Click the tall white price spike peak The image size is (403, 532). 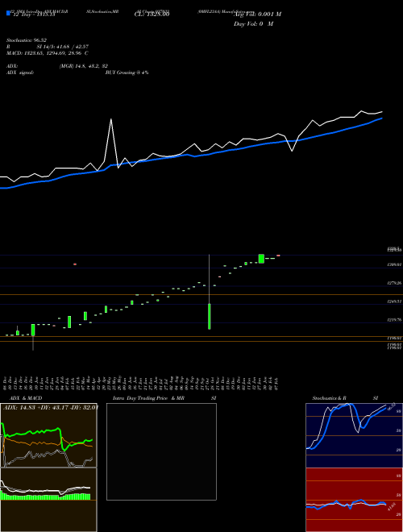point(111,119)
